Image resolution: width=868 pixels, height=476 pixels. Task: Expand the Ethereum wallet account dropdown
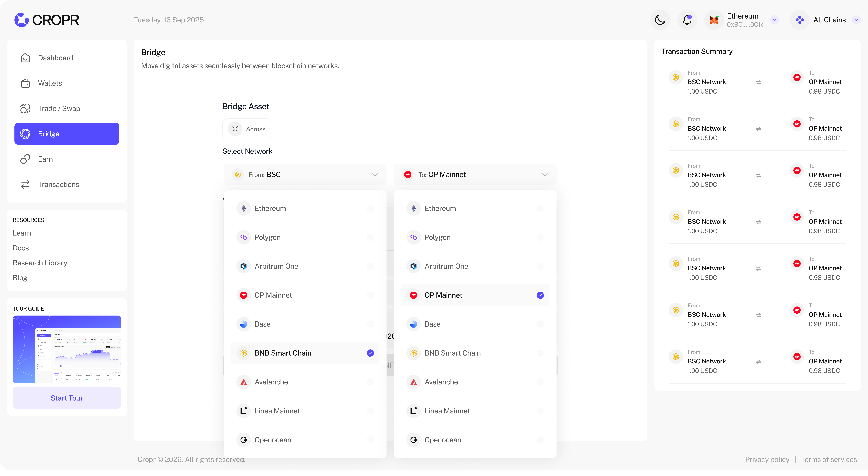coord(774,20)
